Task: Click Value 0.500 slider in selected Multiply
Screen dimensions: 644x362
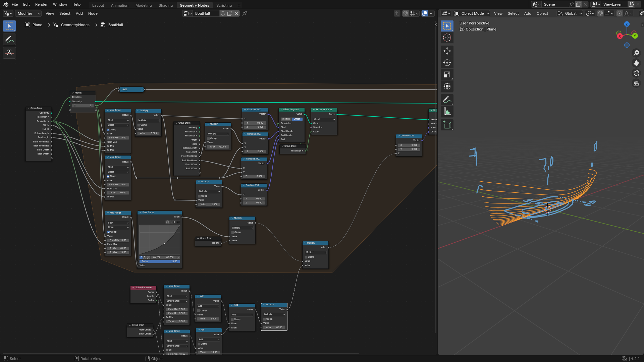Action: pos(274,327)
